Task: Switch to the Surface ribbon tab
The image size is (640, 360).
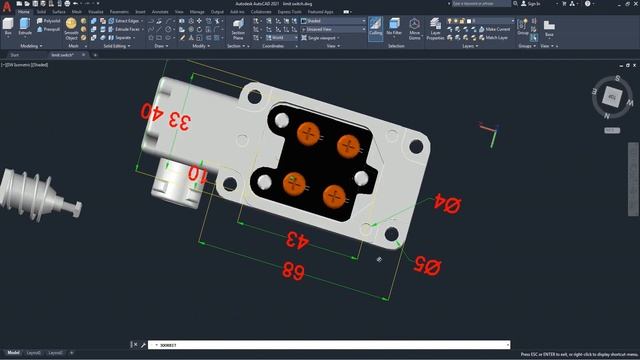Action: tap(59, 12)
